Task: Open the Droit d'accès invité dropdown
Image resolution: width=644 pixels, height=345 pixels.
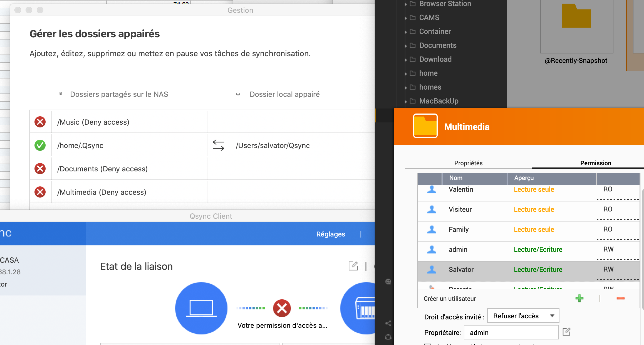Action: coord(523,316)
